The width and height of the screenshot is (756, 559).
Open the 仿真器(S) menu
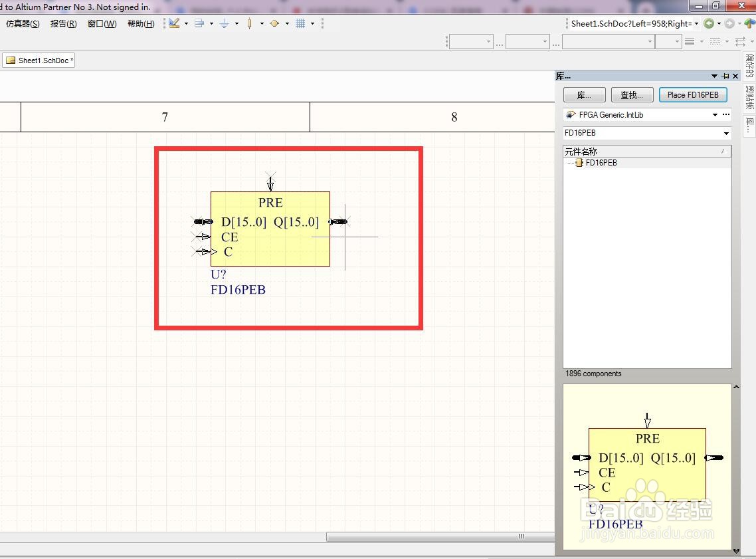click(x=22, y=24)
